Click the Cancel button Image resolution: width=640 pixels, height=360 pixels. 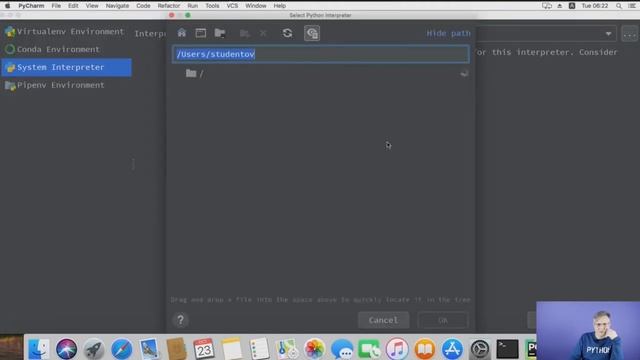[383, 320]
